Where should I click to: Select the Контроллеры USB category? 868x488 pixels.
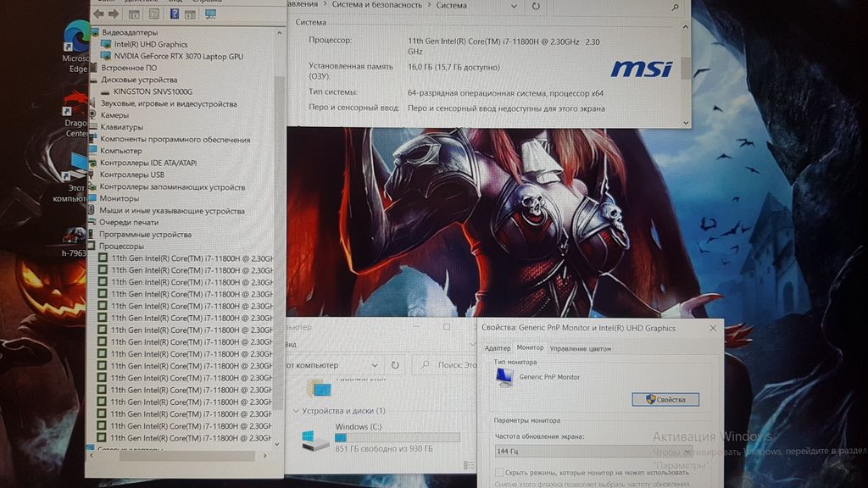pyautogui.click(x=131, y=175)
